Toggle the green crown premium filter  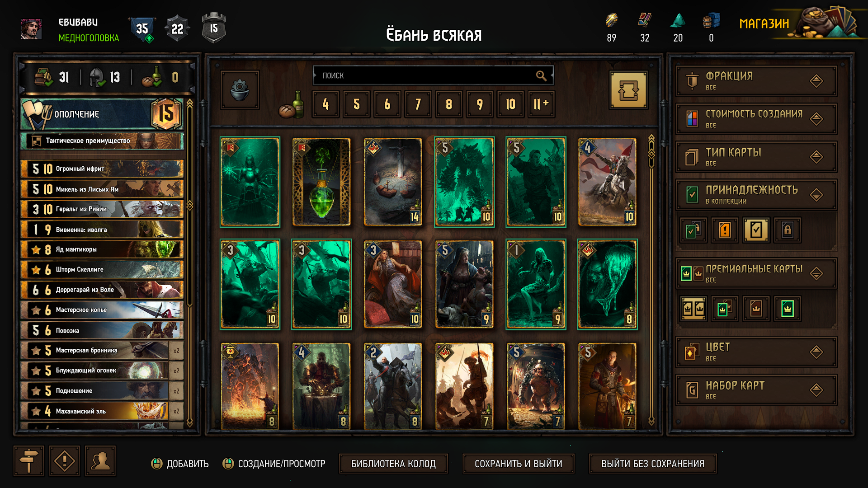tap(787, 309)
